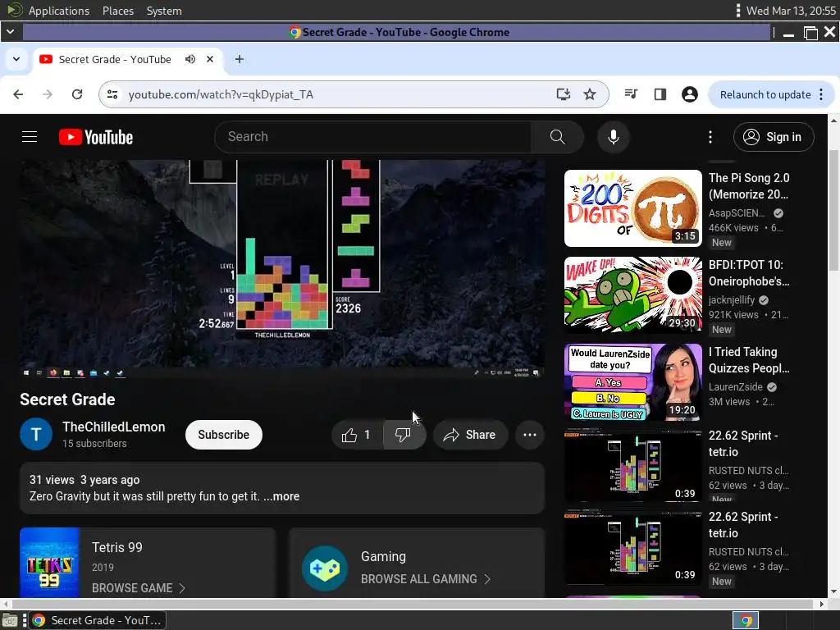
Task: Click the 31 views 3 years ago text
Action: tap(84, 480)
